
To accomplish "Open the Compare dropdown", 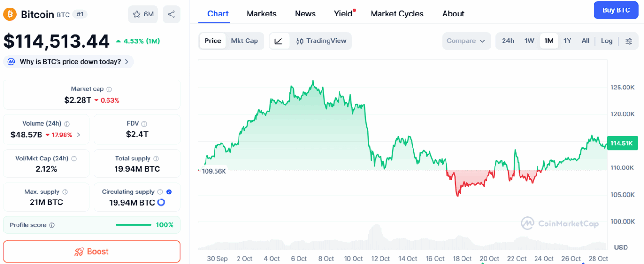I will tap(466, 41).
